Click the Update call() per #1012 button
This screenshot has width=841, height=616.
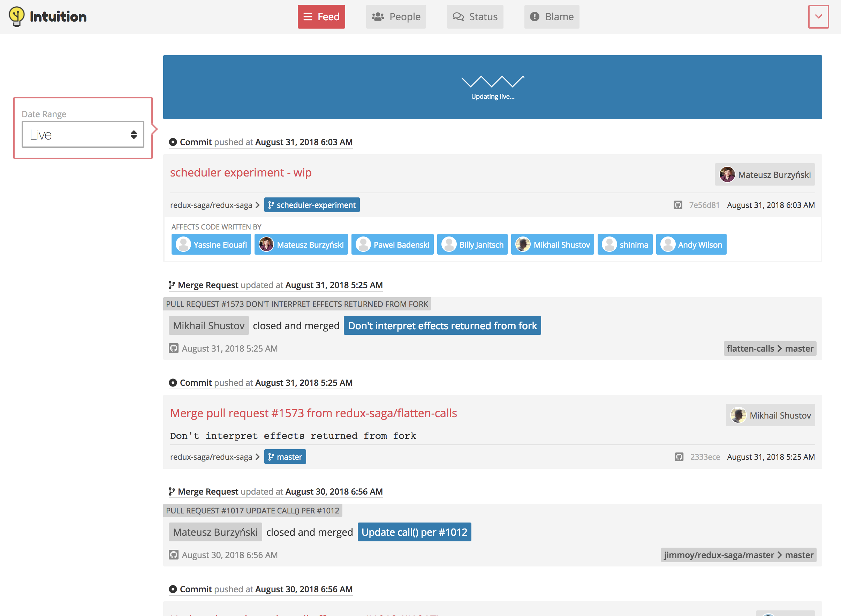pos(414,532)
